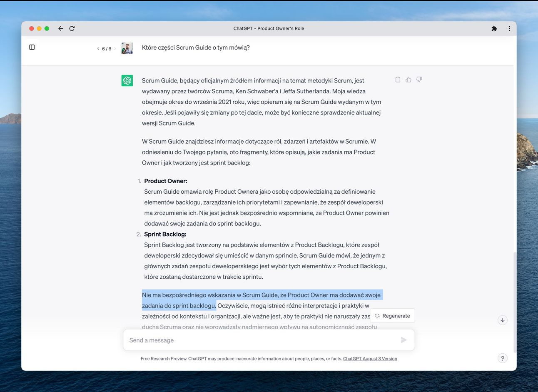The image size is (538, 392).
Task: Go to next message version arrow
Action: coord(115,49)
